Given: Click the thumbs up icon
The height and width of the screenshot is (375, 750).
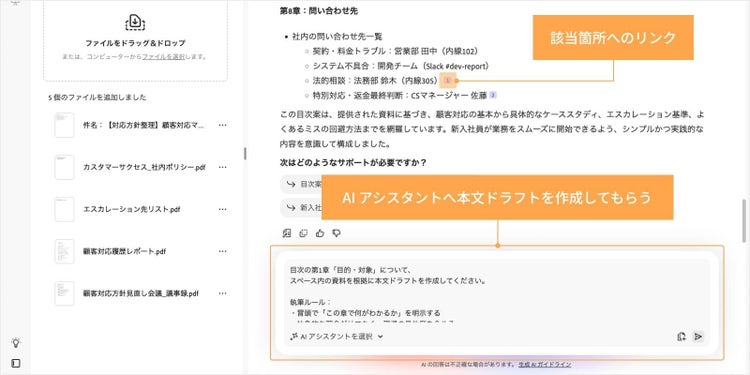Looking at the screenshot, I should pos(320,233).
